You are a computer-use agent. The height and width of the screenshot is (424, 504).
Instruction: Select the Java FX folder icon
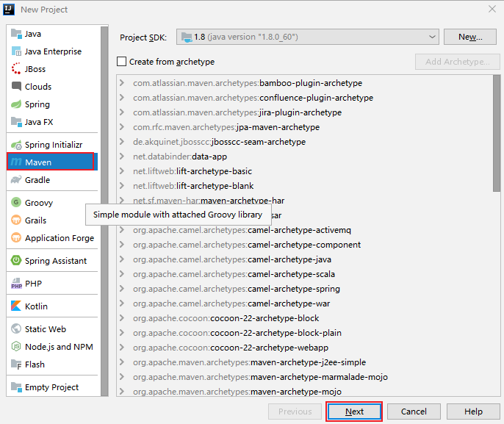pyautogui.click(x=16, y=122)
